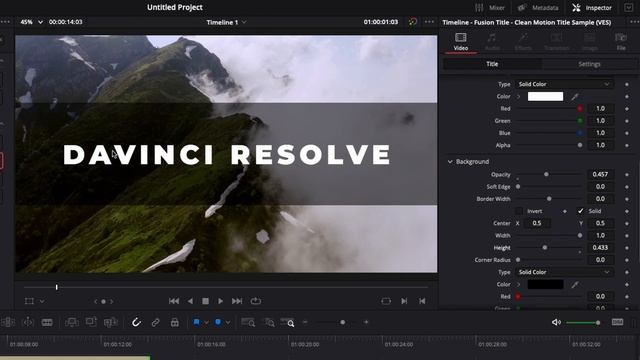Pick a color with the eyedropper beside the white swatch

[x=575, y=97]
